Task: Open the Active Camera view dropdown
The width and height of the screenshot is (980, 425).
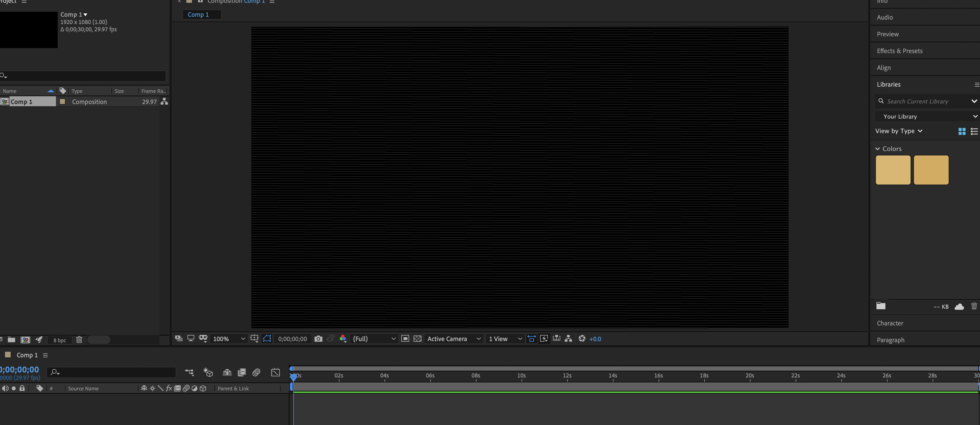Action: tap(454, 339)
